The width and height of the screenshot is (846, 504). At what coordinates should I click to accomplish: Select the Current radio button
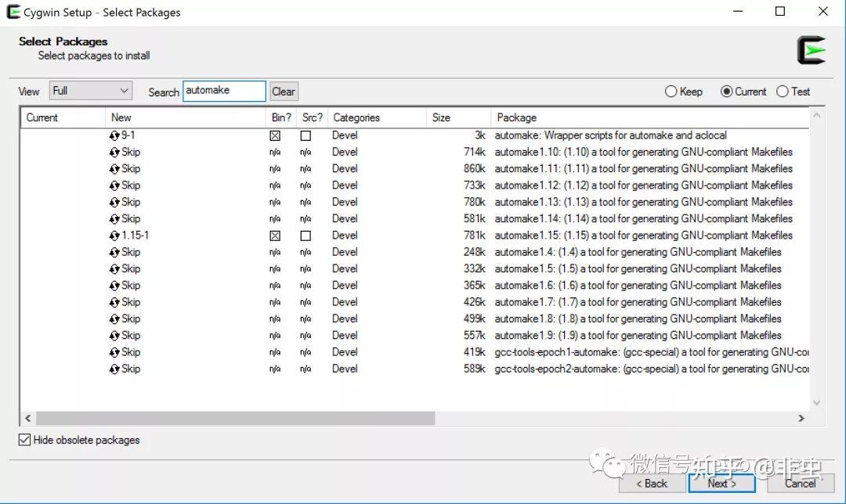pos(727,92)
